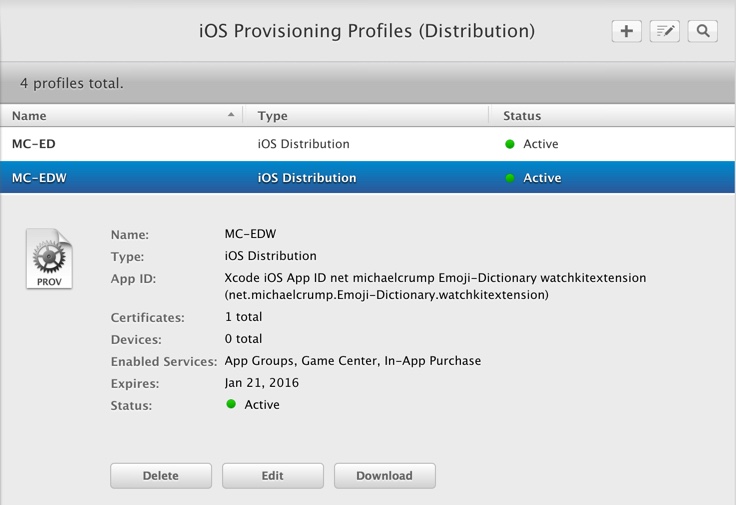
Task: Click the iOS Distribution type value in details
Action: tap(270, 256)
